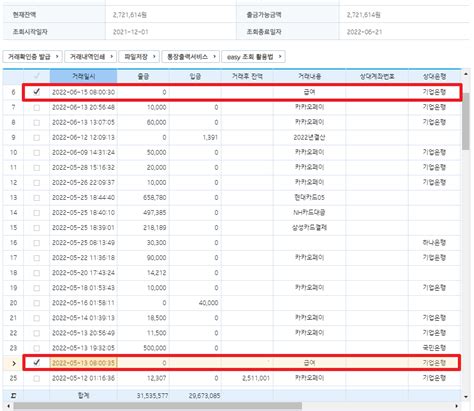
Task: Click the horizontal scrollbar left arrow
Action: click(x=8, y=406)
